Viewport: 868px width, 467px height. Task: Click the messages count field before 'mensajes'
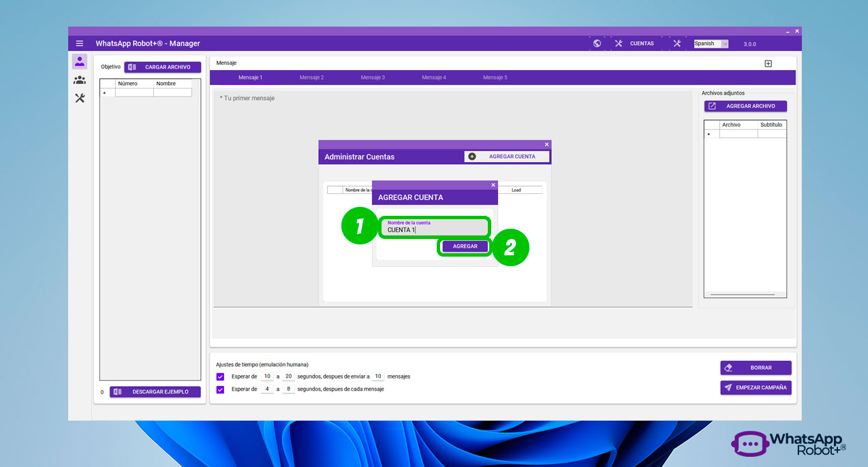click(378, 376)
